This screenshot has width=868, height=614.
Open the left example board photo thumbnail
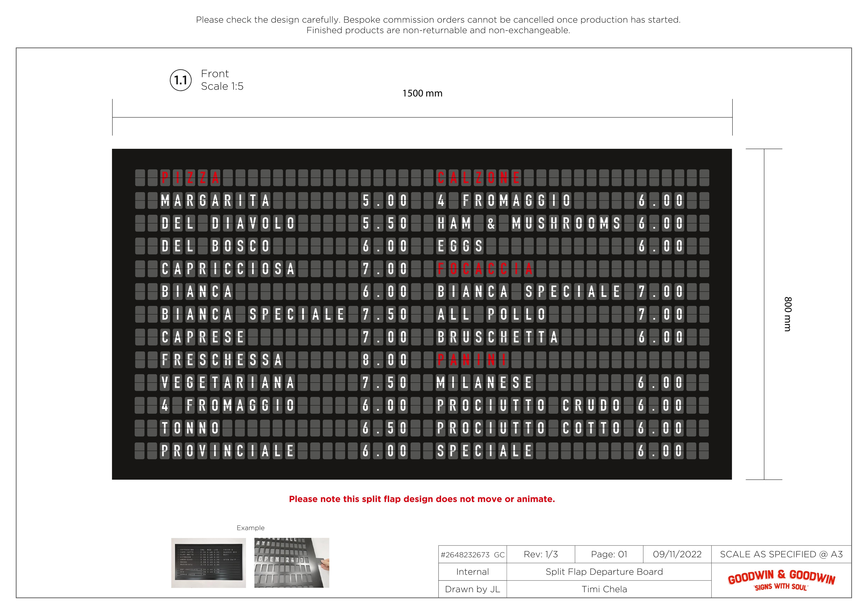click(208, 563)
